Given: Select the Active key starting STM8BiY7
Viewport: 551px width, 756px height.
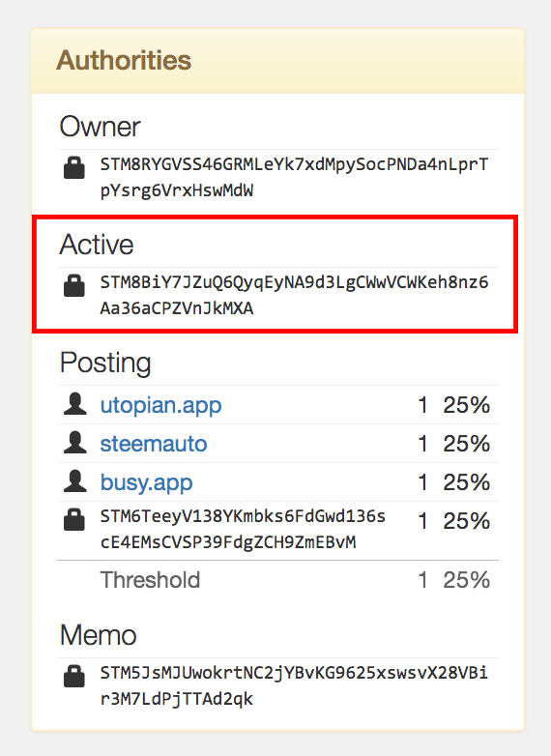Looking at the screenshot, I should click(294, 295).
